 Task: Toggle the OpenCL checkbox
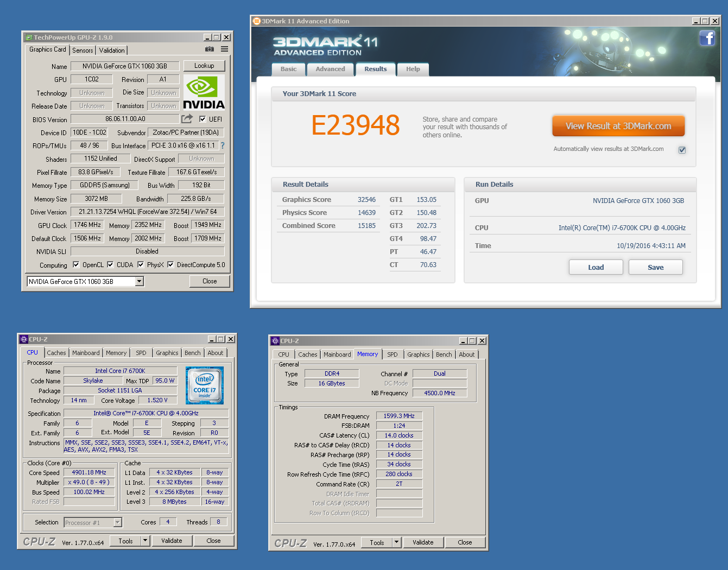coord(75,265)
